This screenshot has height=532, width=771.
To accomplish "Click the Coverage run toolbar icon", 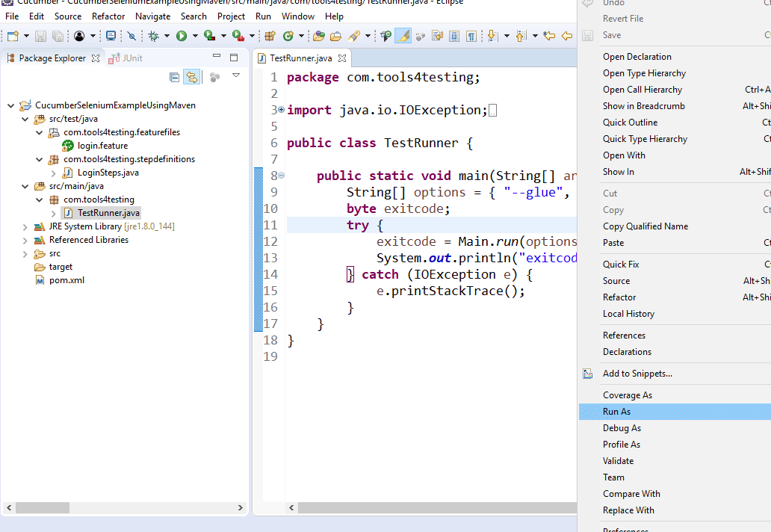I will point(210,36).
